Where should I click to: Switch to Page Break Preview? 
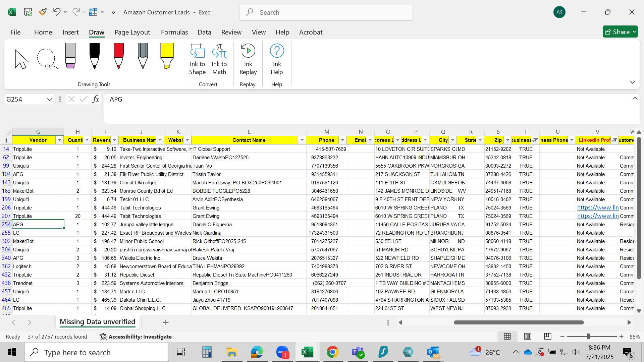[x=547, y=336]
